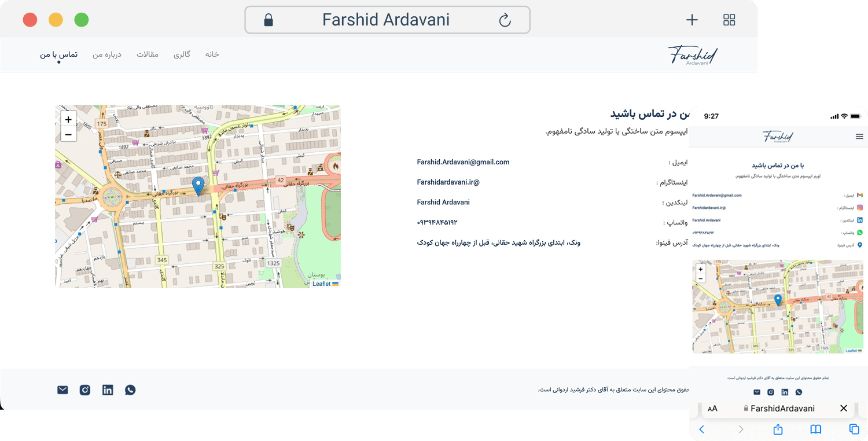Open the tabs icon in mobile browser toolbar
The image size is (868, 441).
pyautogui.click(x=854, y=429)
